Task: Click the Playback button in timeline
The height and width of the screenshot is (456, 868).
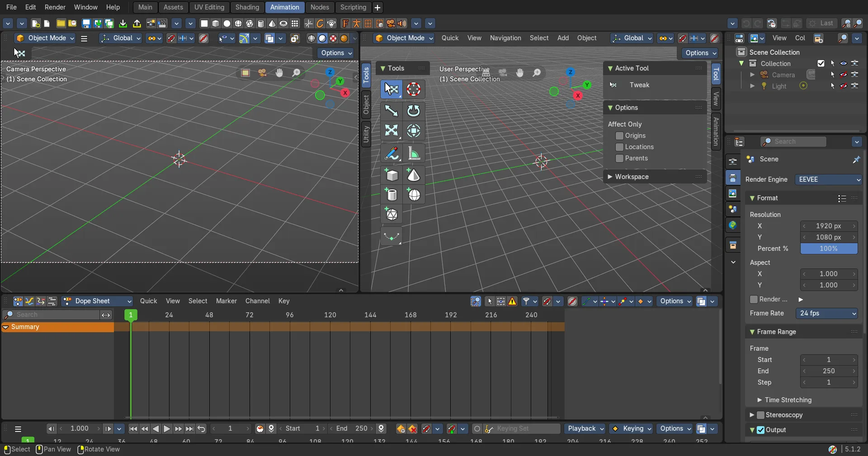Action: 585,429
